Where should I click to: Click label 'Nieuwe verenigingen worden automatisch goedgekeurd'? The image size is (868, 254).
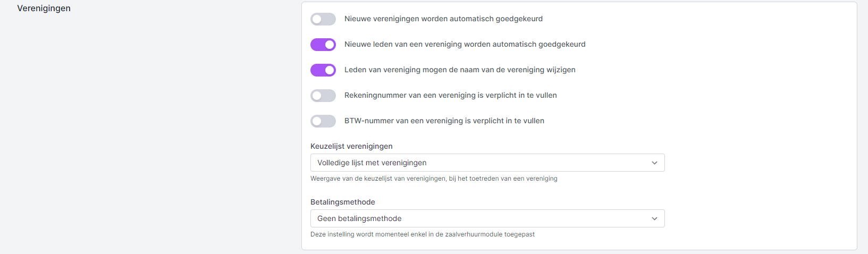click(443, 19)
